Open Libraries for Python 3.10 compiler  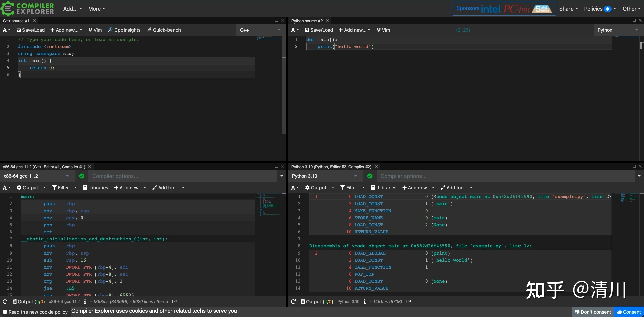tap(384, 188)
